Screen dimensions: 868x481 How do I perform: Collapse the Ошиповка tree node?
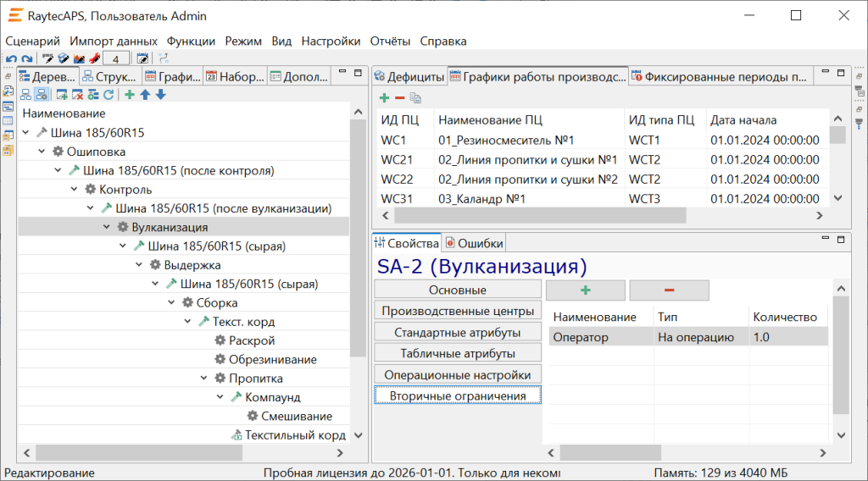[x=42, y=152]
